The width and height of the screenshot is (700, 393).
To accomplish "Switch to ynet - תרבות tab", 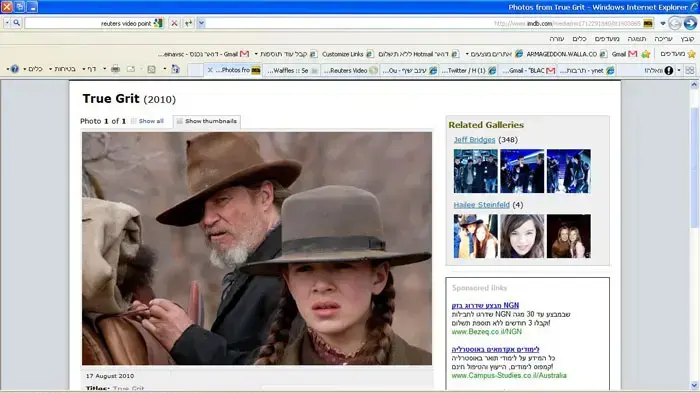I will pyautogui.click(x=587, y=70).
